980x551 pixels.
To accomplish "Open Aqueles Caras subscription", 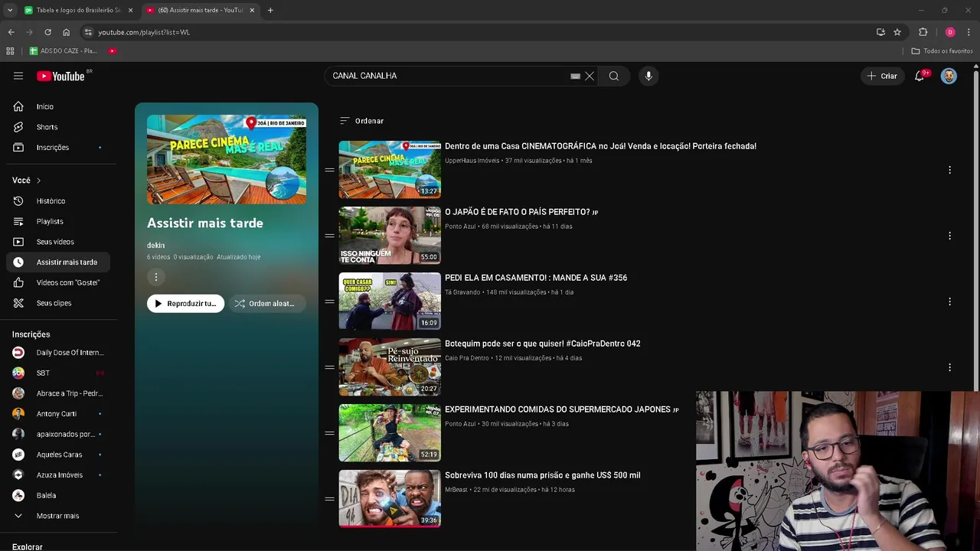I will (58, 455).
